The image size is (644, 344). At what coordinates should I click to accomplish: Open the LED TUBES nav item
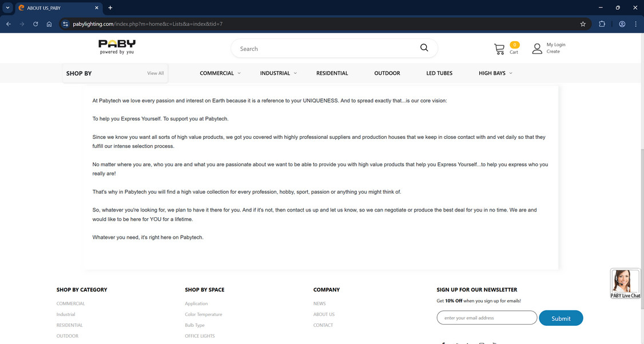pyautogui.click(x=439, y=73)
